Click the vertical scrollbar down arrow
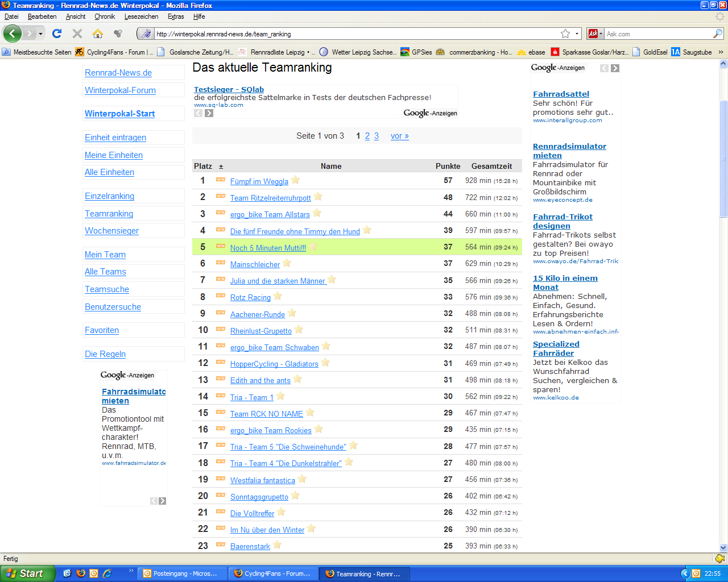Screen dimensions: 728x582 pos(723,548)
